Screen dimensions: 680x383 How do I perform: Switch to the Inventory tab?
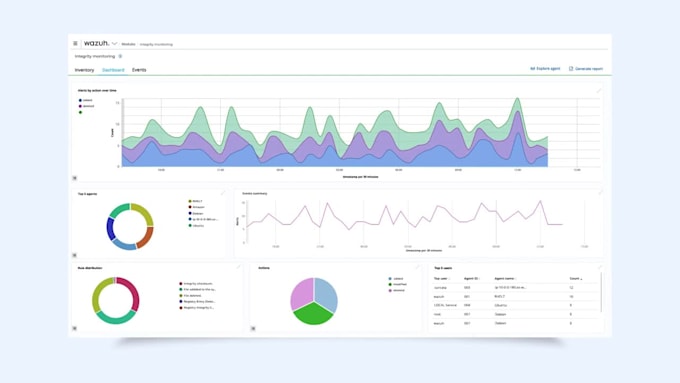84,70
